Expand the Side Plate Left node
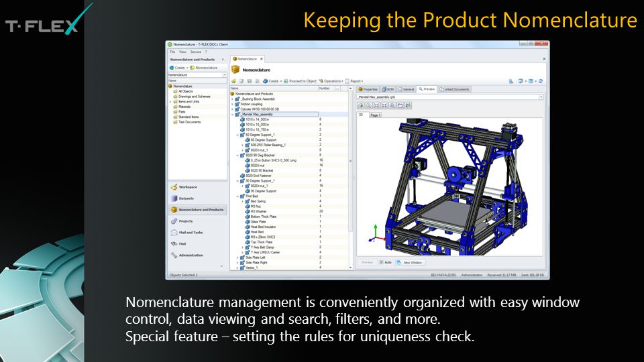644x362 pixels. pos(237,257)
